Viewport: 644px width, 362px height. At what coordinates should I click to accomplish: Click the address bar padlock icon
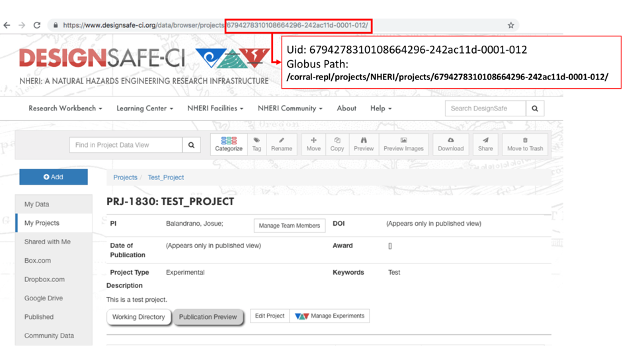[x=56, y=25]
